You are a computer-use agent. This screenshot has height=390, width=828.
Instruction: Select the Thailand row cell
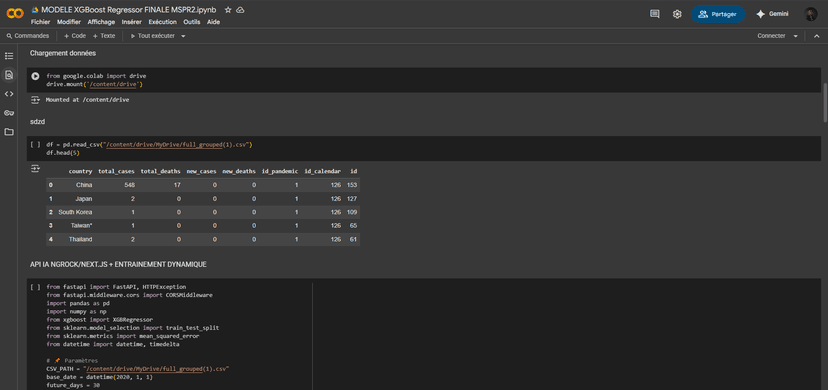click(x=80, y=240)
